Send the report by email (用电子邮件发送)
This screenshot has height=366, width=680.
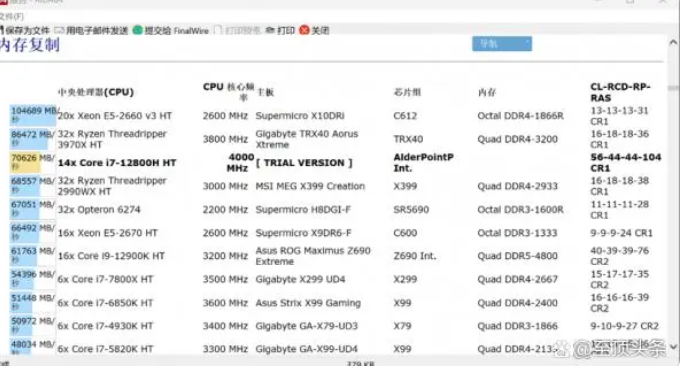pos(91,30)
